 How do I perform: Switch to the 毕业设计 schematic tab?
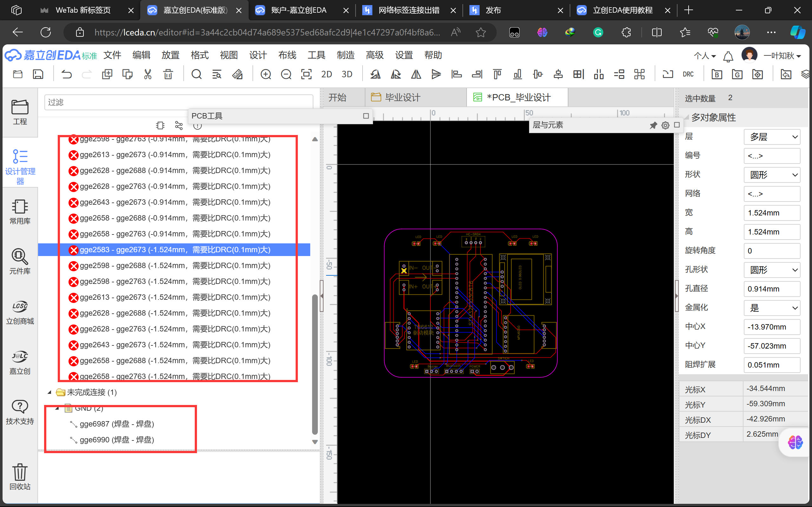click(402, 98)
